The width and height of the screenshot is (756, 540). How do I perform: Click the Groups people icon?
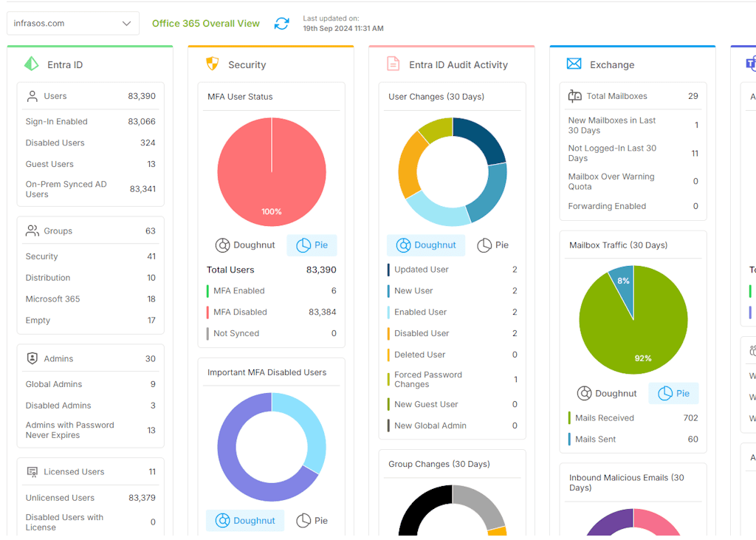coord(32,230)
